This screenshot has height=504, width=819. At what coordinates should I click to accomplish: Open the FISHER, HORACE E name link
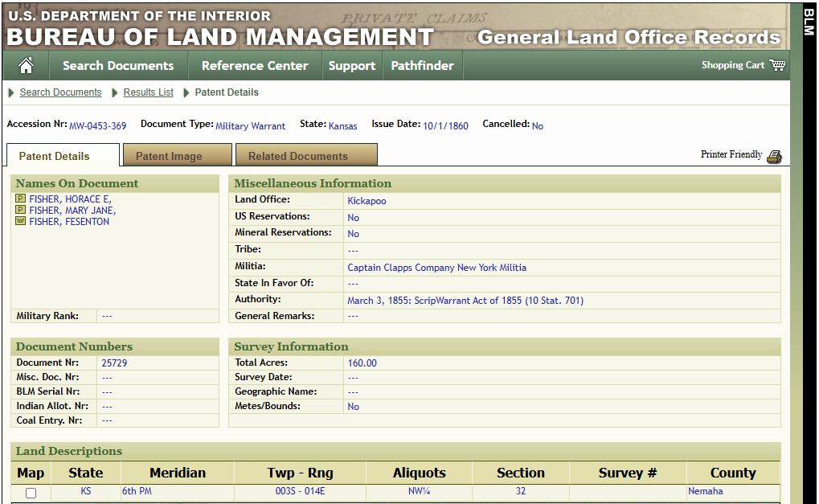click(x=70, y=199)
